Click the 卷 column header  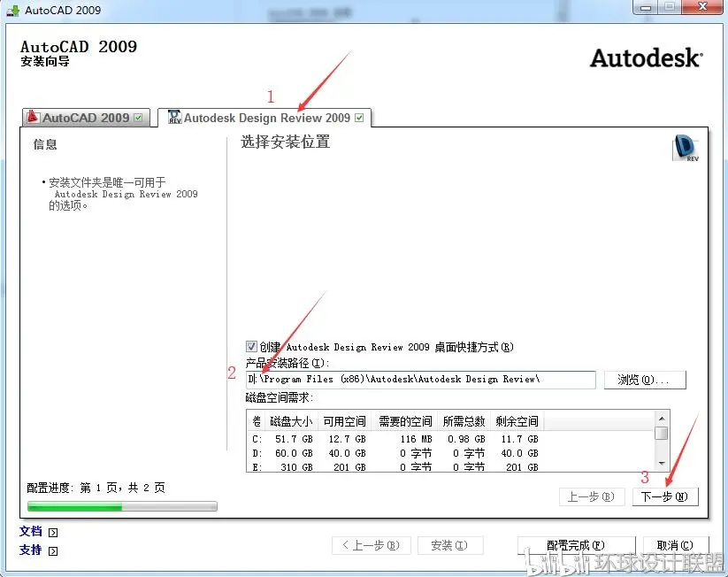(256, 421)
